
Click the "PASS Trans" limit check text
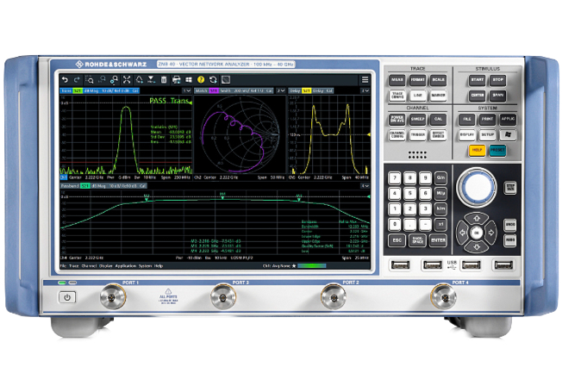(169, 101)
